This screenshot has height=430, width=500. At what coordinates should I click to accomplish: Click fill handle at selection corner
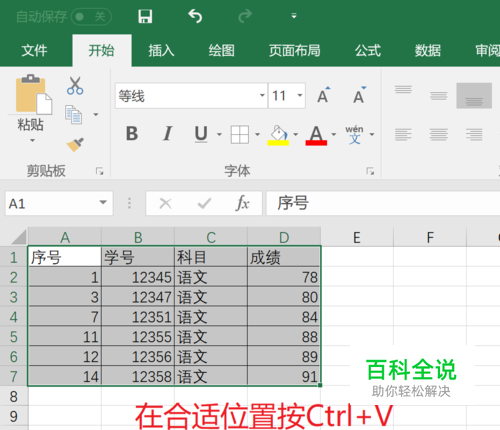click(320, 385)
